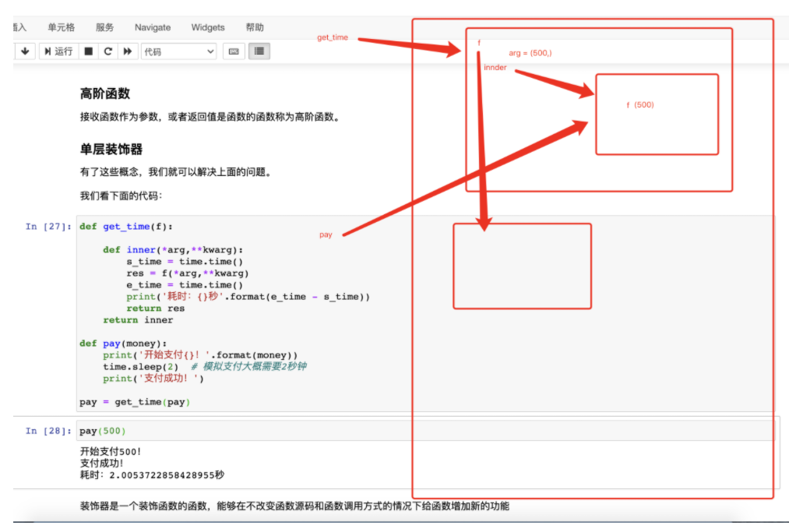The width and height of the screenshot is (796, 532).
Task: Open the 插入 menu
Action: (x=19, y=27)
